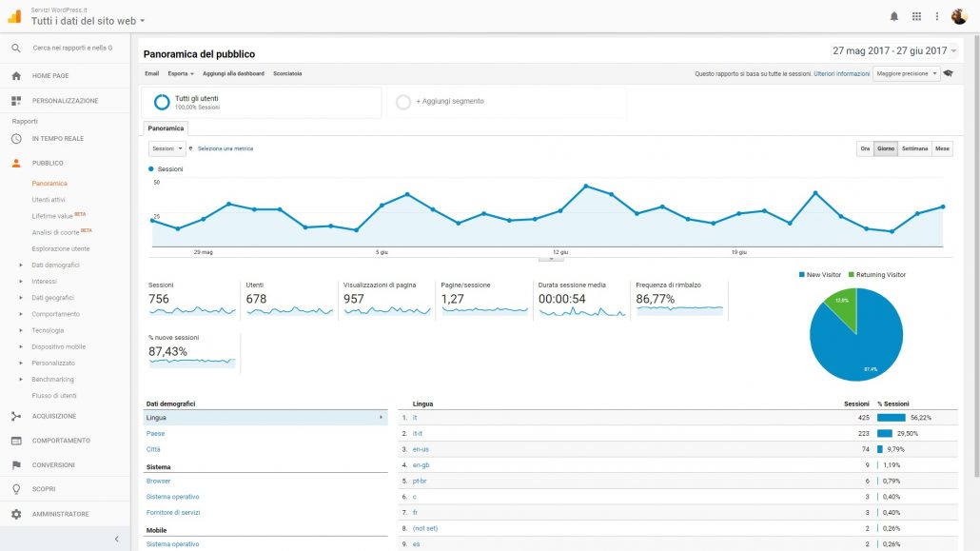Click the en-us language link
Viewport: 980px width, 551px height.
421,449
